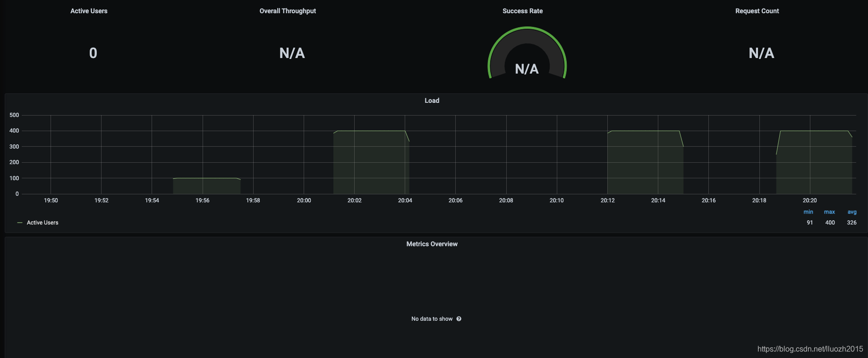Screen dimensions: 868x358
Task: Click the Success Rate gauge
Action: [527, 53]
